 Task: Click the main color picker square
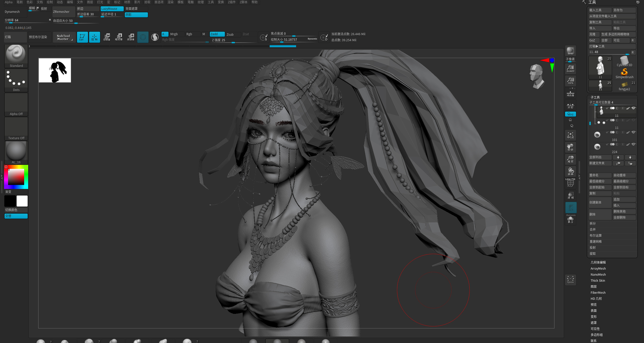coord(16,177)
